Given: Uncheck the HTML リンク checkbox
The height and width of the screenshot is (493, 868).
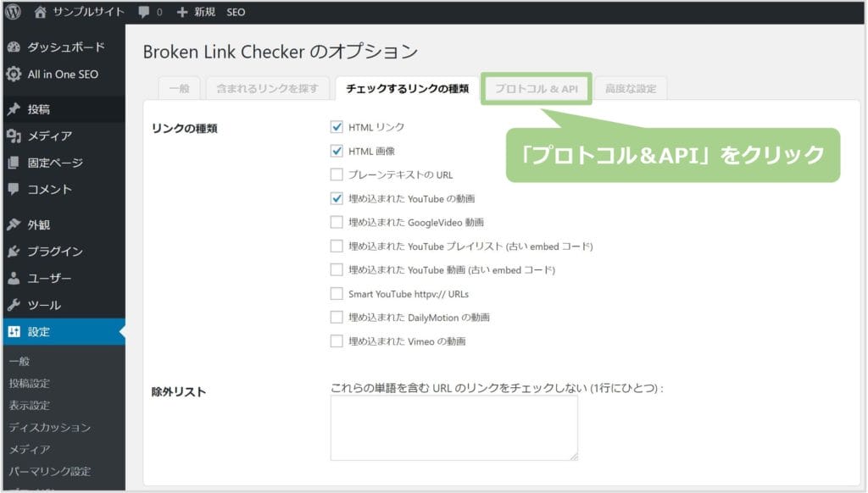Looking at the screenshot, I should 337,128.
